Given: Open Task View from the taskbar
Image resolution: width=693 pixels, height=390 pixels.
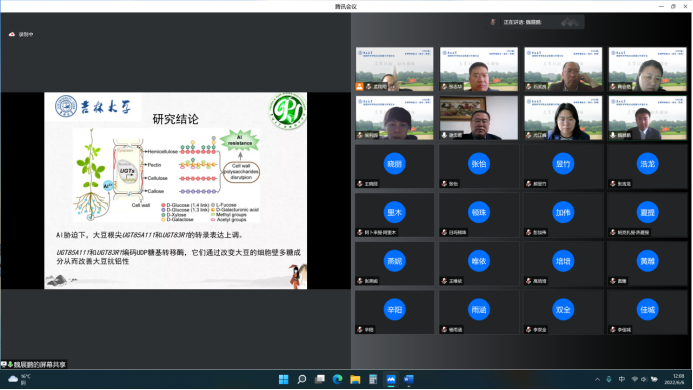Looking at the screenshot, I should 320,379.
